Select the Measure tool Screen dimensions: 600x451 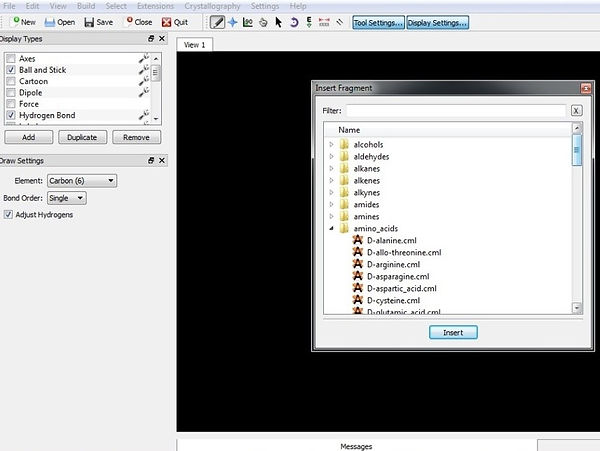(324, 22)
